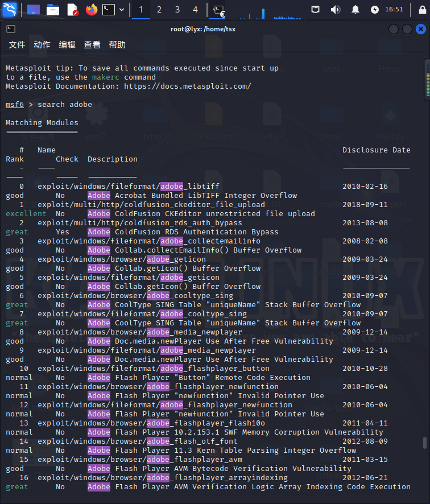Click adobe_flashplayer_arrayindexing module path
Screen dimensions: 430x504
(x=163, y=478)
